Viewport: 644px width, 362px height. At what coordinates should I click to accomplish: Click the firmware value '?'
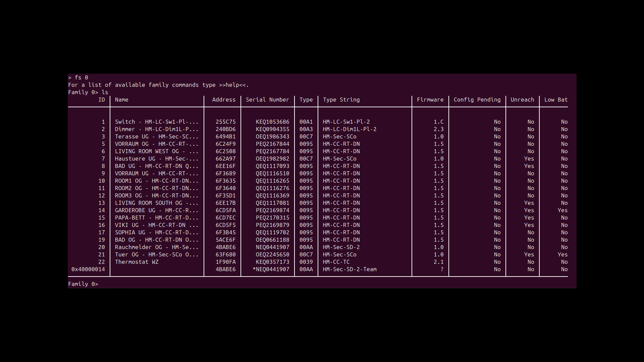(x=442, y=269)
